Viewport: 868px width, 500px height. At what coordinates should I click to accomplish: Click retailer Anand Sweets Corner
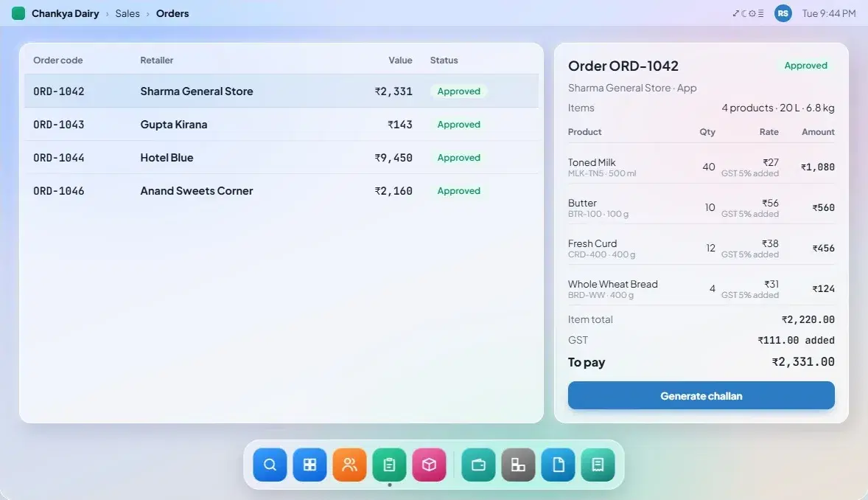coord(197,191)
